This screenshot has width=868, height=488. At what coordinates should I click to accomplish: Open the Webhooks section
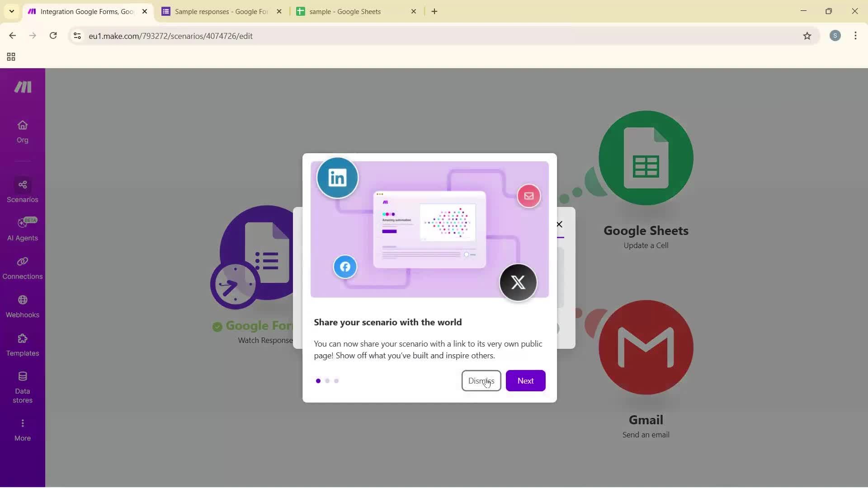coord(22,306)
